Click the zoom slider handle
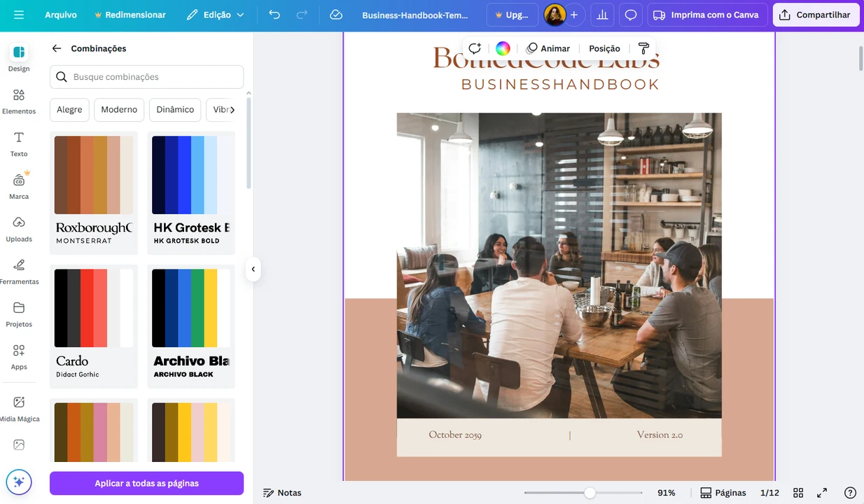The image size is (864, 504). coord(590,493)
